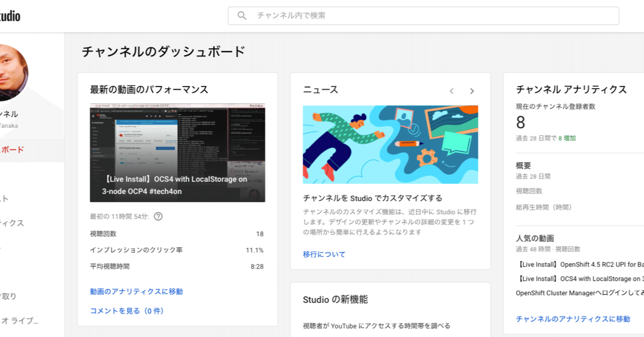Go to previous news item
Viewport: 644px width, 337px height.
452,91
